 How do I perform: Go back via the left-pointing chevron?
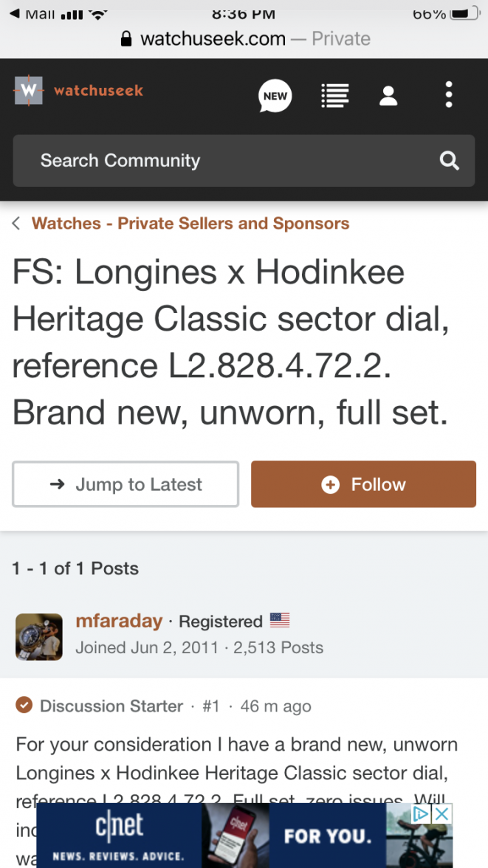click(15, 223)
